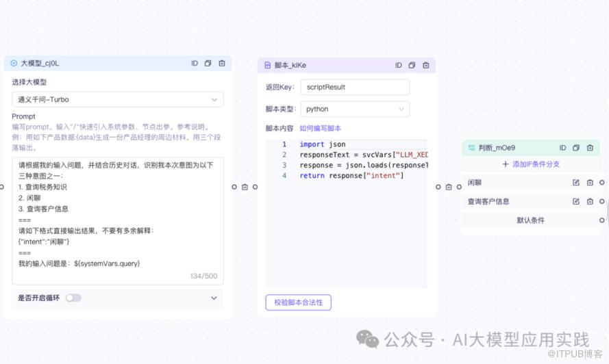Delete the connection between 脚本 and 判断 nodes
This screenshot has width=609, height=364.
pos(449,187)
